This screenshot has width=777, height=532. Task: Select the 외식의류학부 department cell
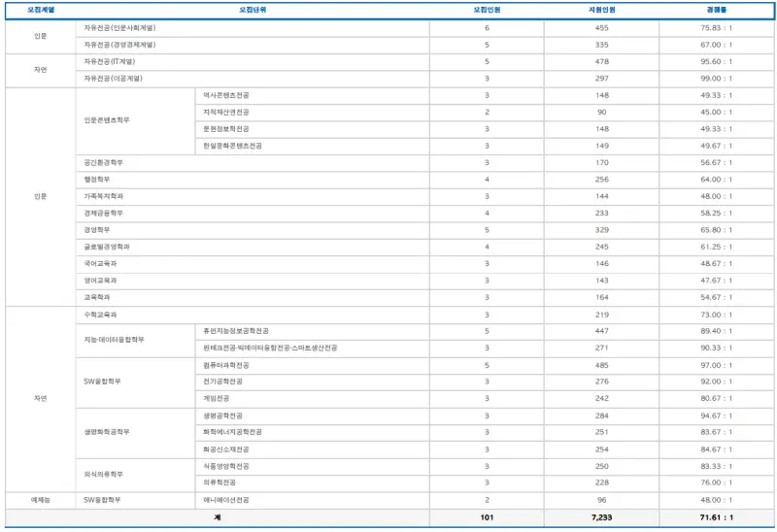click(x=136, y=475)
